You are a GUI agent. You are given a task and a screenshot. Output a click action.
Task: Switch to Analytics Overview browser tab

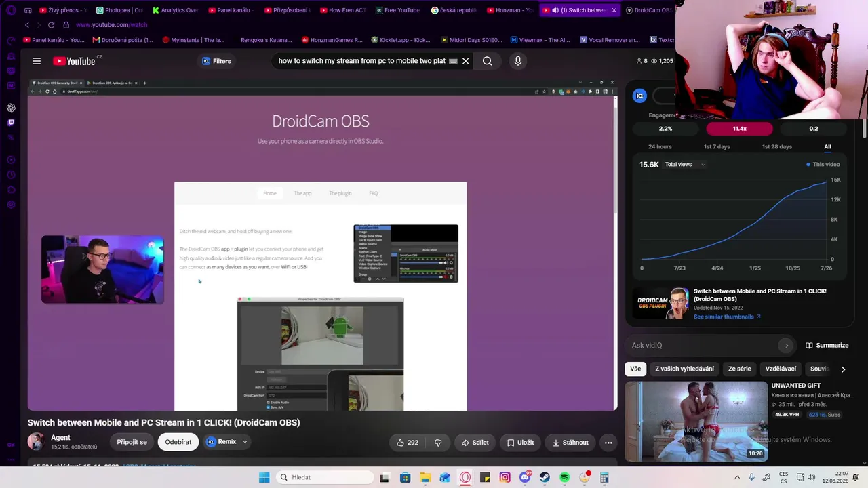pos(175,10)
